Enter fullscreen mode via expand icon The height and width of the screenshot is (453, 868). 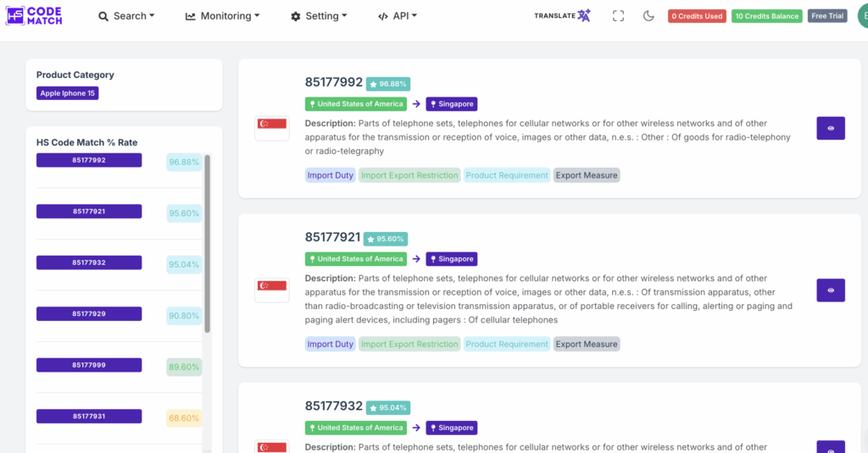pyautogui.click(x=618, y=16)
